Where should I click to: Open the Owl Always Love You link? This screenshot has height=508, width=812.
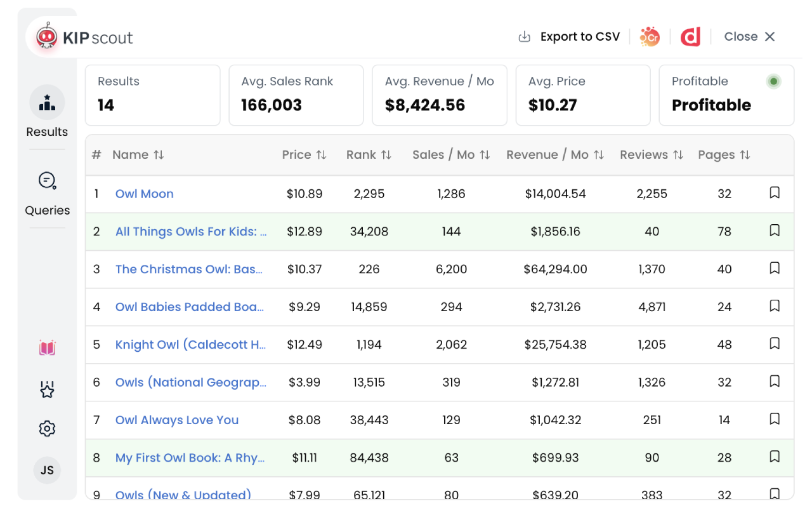pyautogui.click(x=177, y=420)
